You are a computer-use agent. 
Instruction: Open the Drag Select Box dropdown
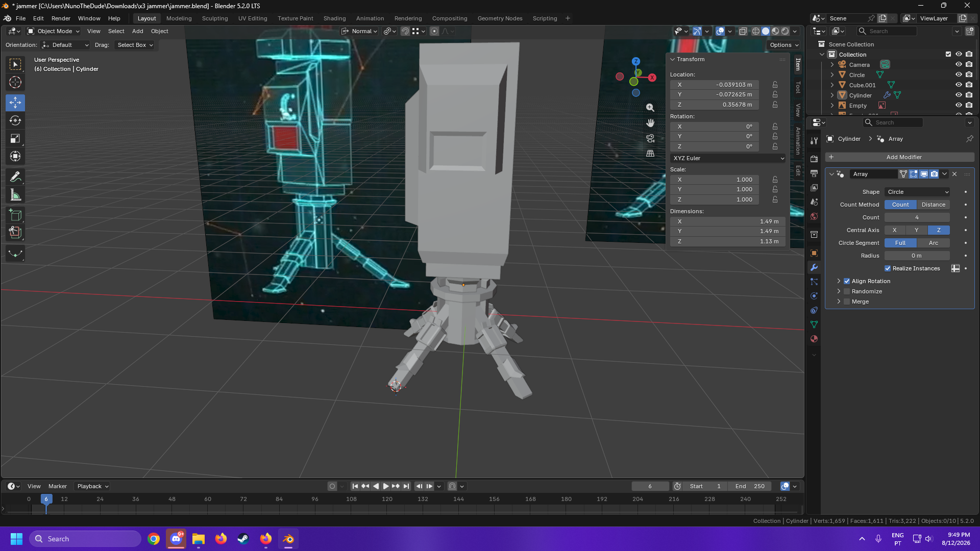[135, 45]
